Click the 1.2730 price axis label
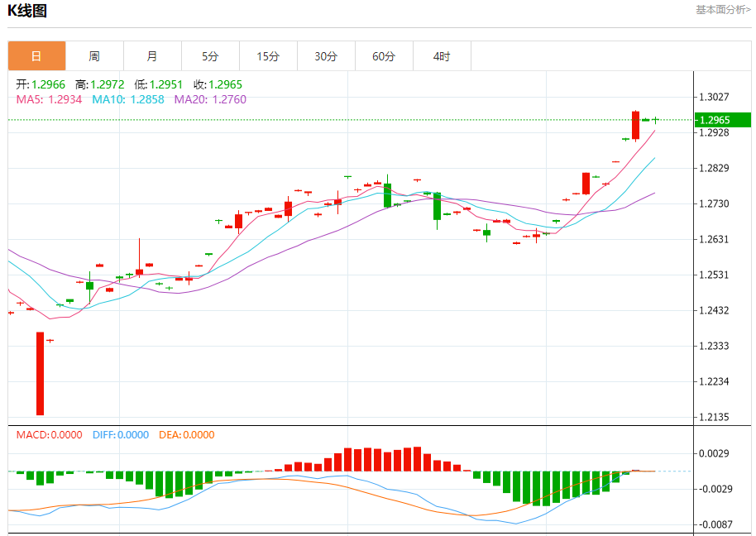Viewport: 756px width, 536px height. pos(714,203)
